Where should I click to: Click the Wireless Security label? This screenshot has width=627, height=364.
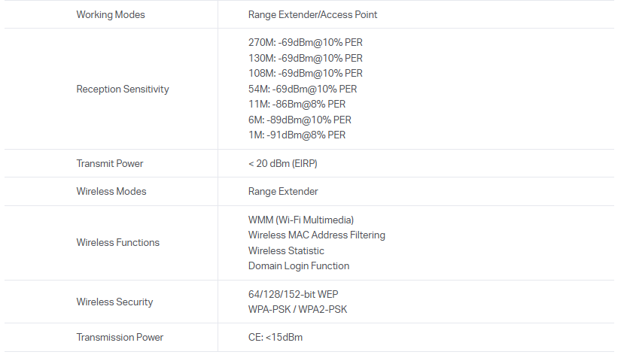pos(114,302)
